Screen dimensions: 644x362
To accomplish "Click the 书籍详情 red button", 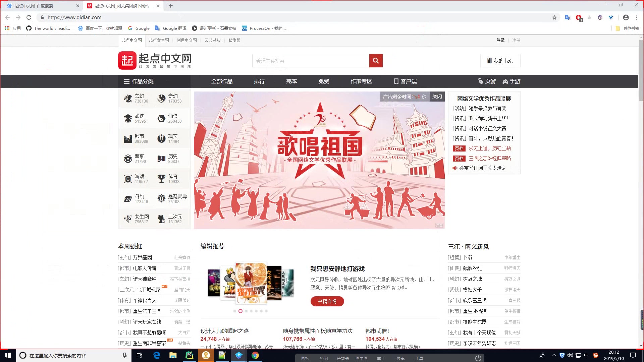I will pyautogui.click(x=327, y=301).
